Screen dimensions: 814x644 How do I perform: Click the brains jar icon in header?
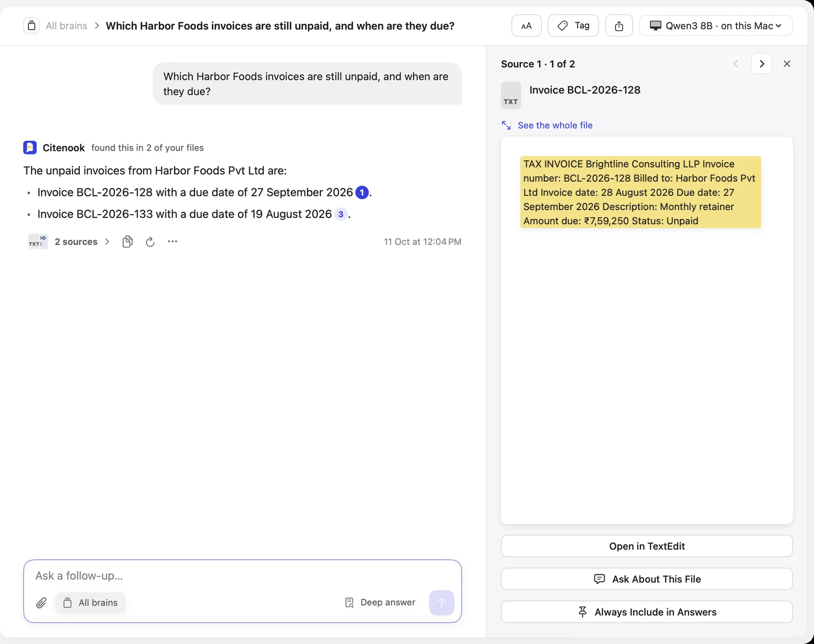click(32, 25)
